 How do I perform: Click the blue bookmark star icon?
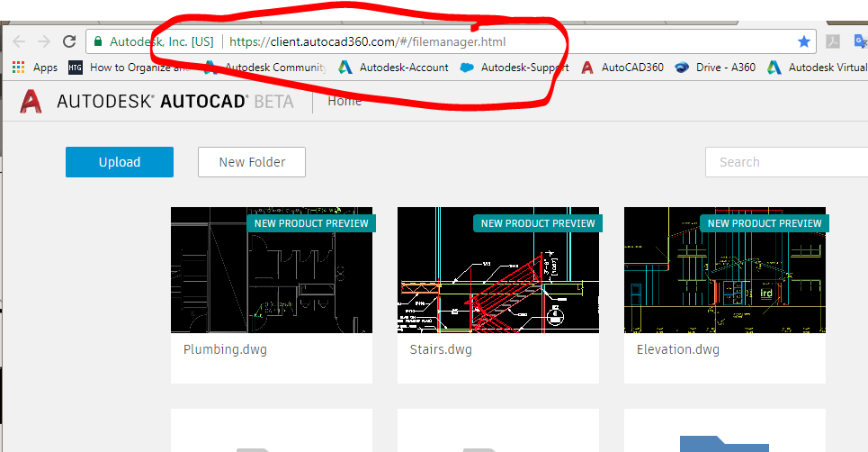804,41
